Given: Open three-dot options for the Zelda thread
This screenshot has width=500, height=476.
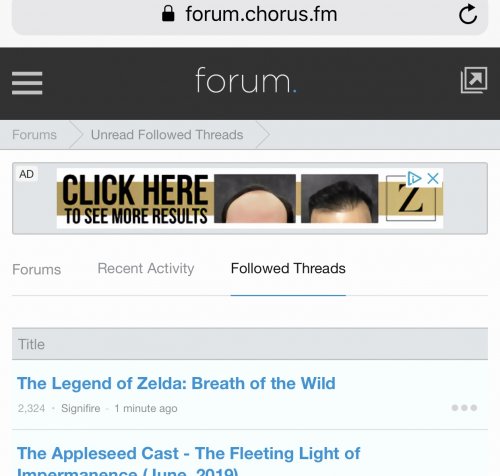Looking at the screenshot, I should point(464,408).
